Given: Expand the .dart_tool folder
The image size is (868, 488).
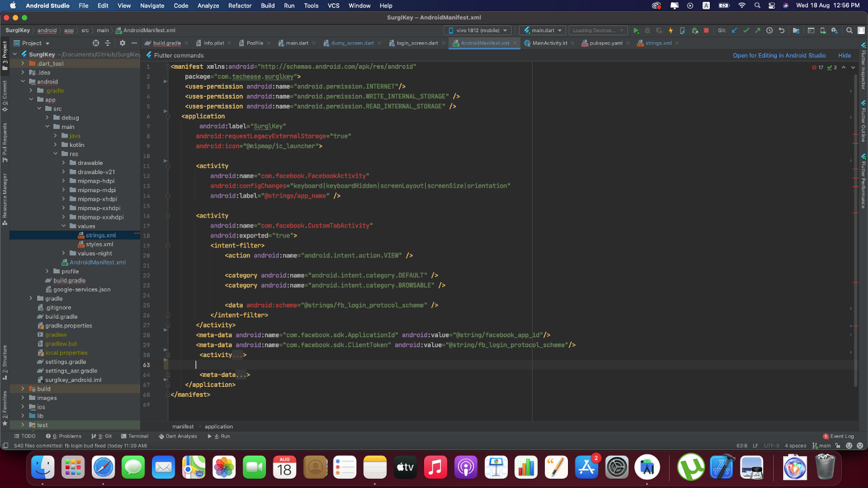Looking at the screenshot, I should [x=23, y=63].
